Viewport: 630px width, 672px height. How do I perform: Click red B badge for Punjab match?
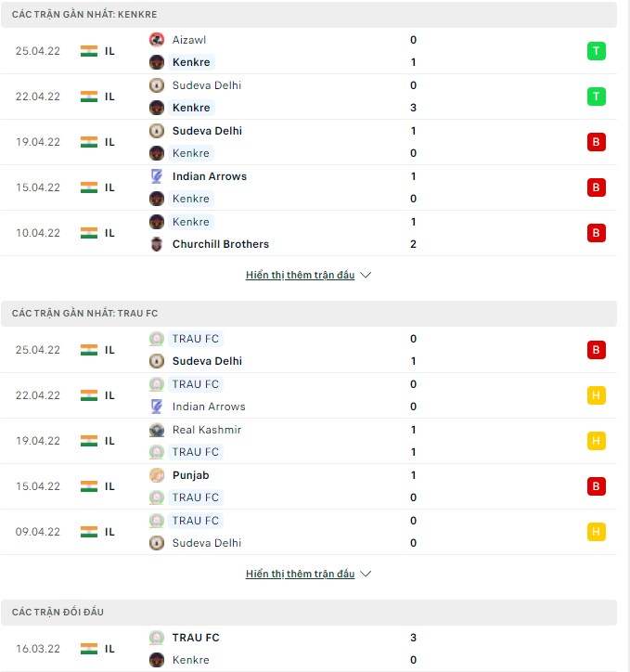(597, 486)
